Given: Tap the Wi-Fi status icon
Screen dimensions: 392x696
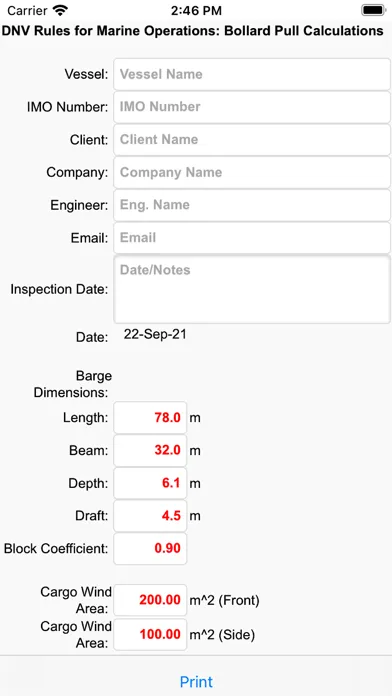Looking at the screenshot, I should [x=60, y=10].
